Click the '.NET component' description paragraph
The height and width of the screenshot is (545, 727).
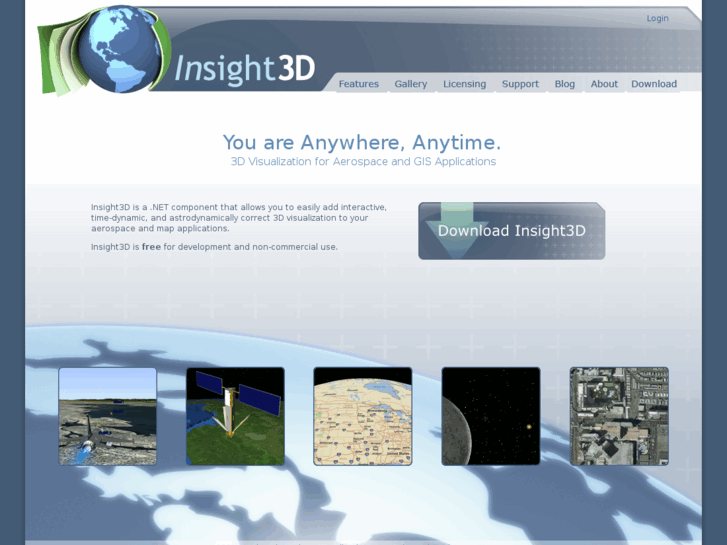[239, 218]
